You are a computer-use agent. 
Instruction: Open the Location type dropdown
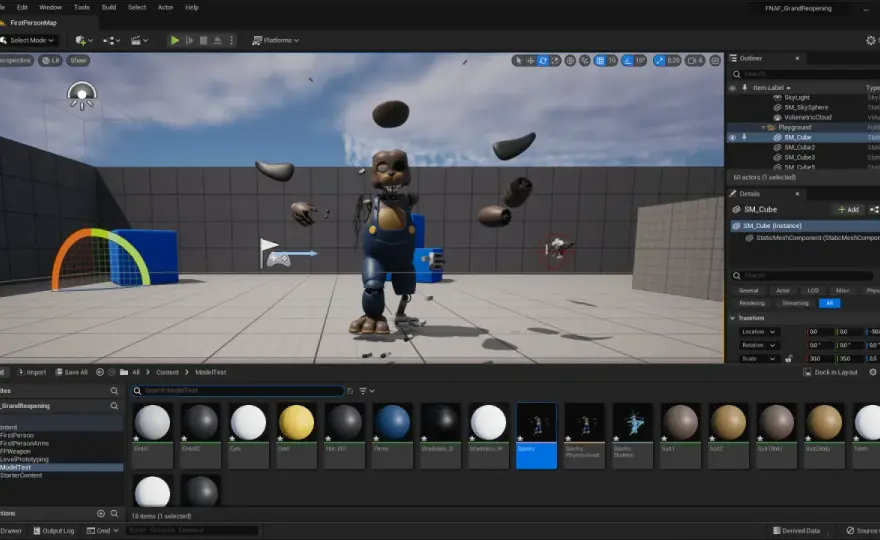758,332
